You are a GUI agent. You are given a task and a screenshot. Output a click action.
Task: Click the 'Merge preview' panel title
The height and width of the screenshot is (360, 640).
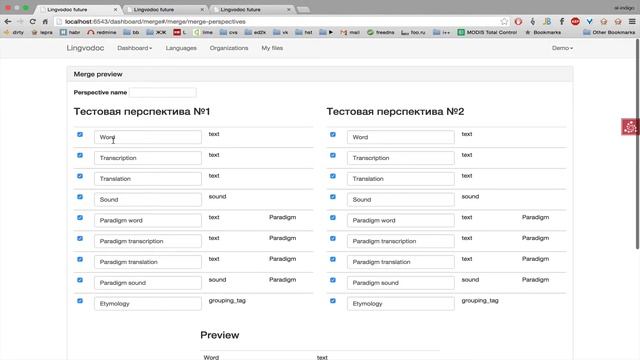[x=98, y=74]
